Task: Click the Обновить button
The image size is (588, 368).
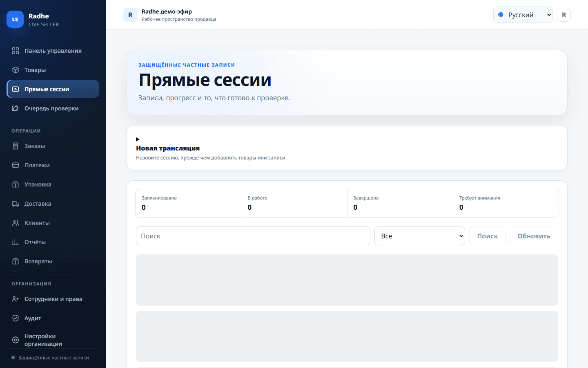Action: [x=534, y=236]
